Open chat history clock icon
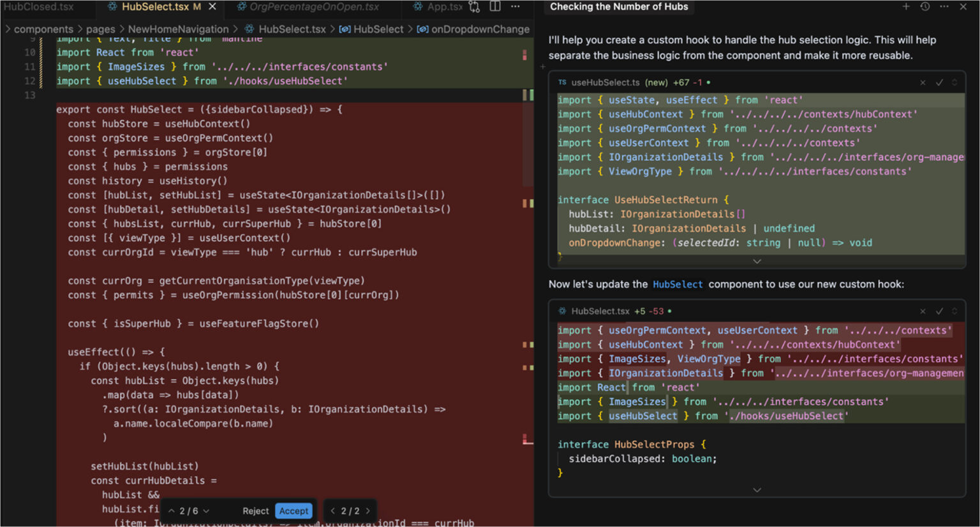Screen dimensions: 980x527 tap(925, 6)
